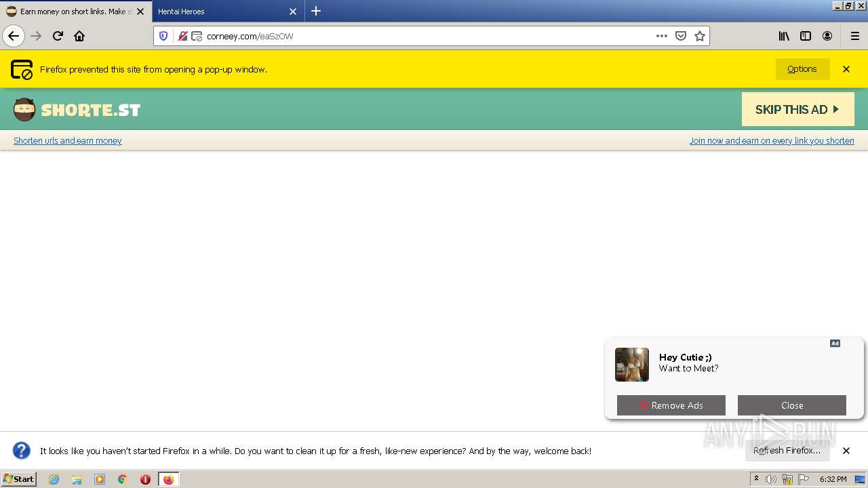The height and width of the screenshot is (488, 868).
Task: Open a new tab with plus button
Action: coord(316,11)
